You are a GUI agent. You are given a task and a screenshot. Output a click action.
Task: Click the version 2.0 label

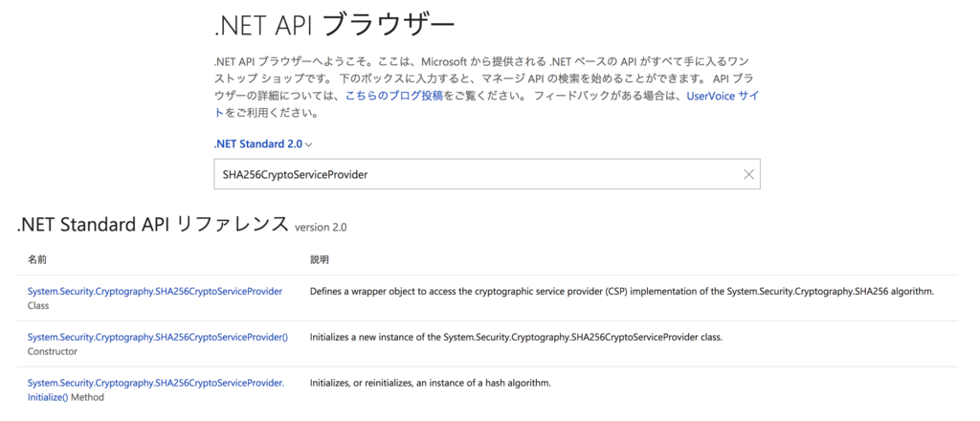[321, 228]
